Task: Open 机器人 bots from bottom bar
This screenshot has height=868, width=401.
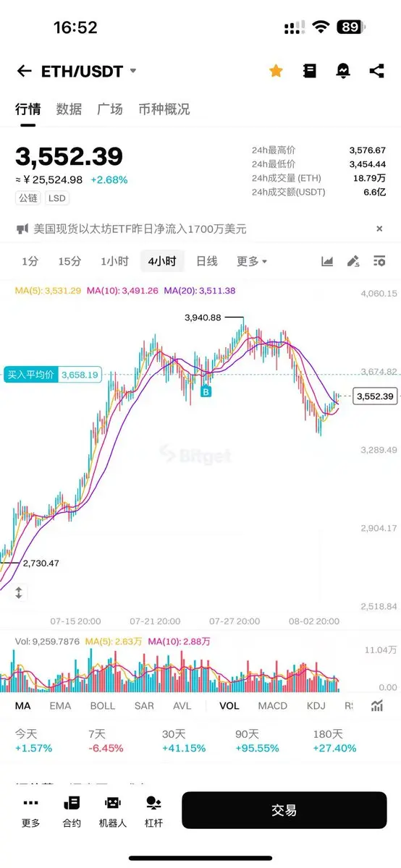Action: point(112,812)
